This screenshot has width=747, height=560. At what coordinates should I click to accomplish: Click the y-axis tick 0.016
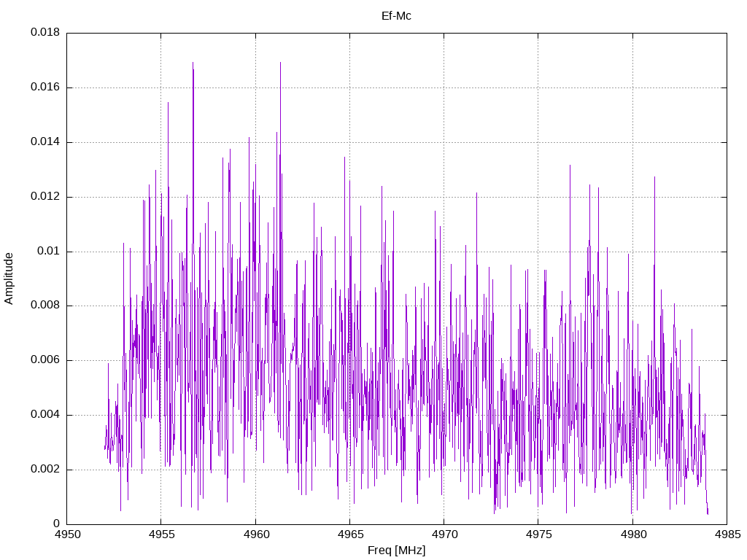pos(45,87)
